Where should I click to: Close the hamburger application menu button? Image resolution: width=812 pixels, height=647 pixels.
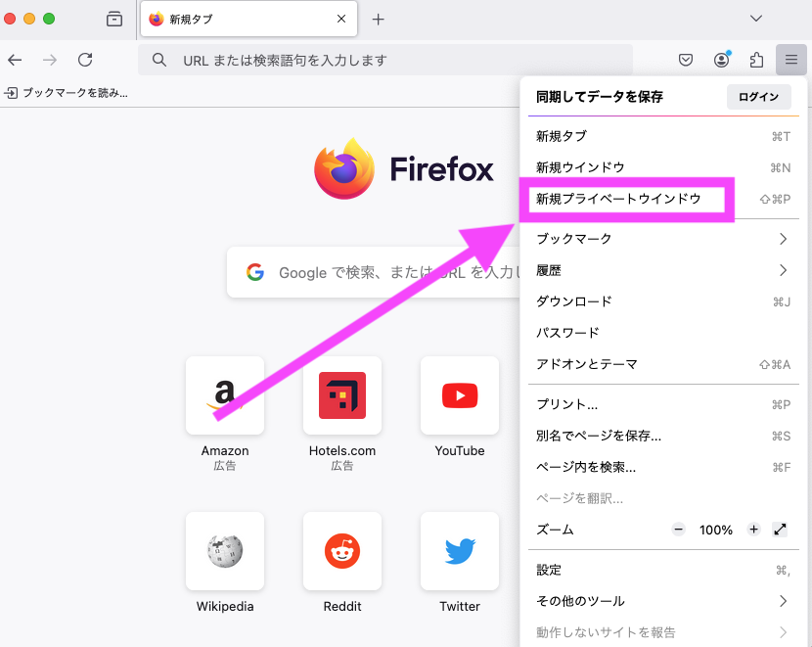click(x=790, y=60)
